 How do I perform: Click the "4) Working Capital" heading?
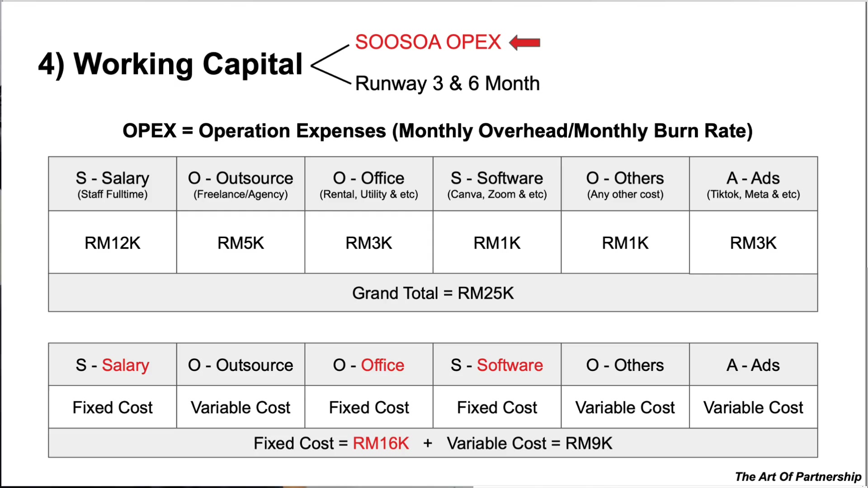170,65
